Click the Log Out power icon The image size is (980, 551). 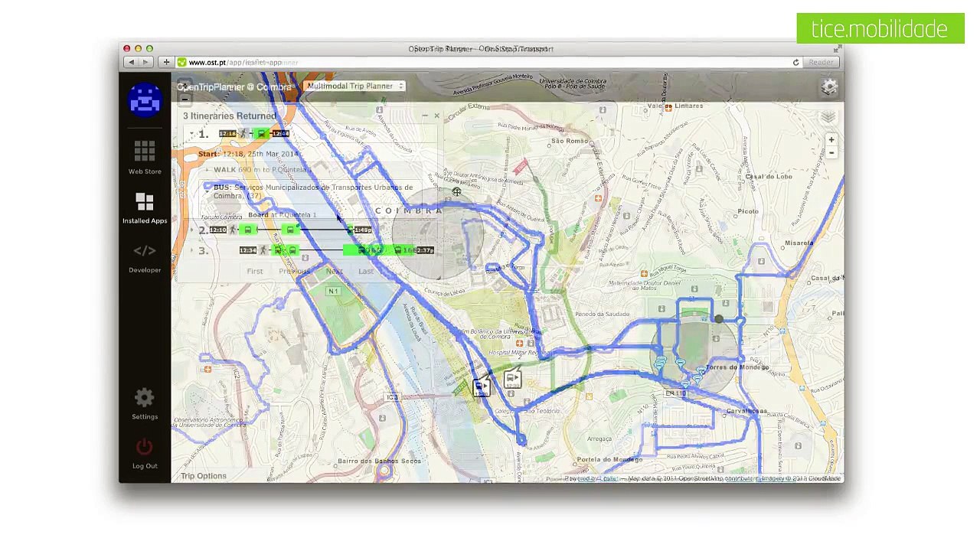coord(145,447)
